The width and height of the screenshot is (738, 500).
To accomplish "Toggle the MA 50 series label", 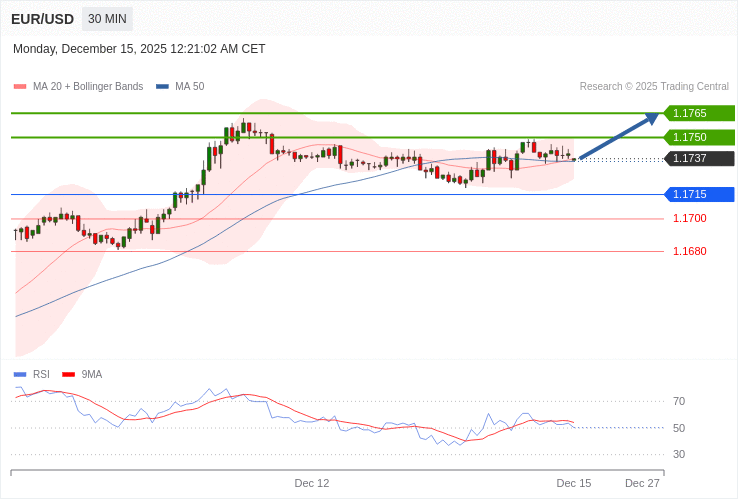I will point(189,87).
